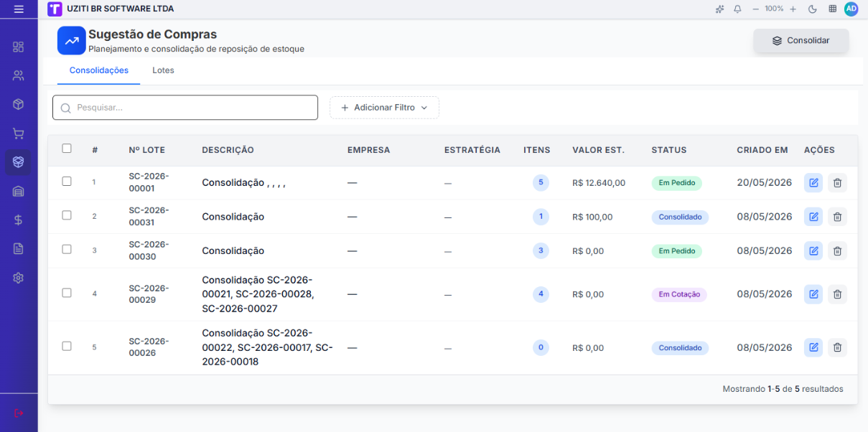Focus the Pesquisar search field
Image resolution: width=868 pixels, height=432 pixels.
pyautogui.click(x=185, y=108)
